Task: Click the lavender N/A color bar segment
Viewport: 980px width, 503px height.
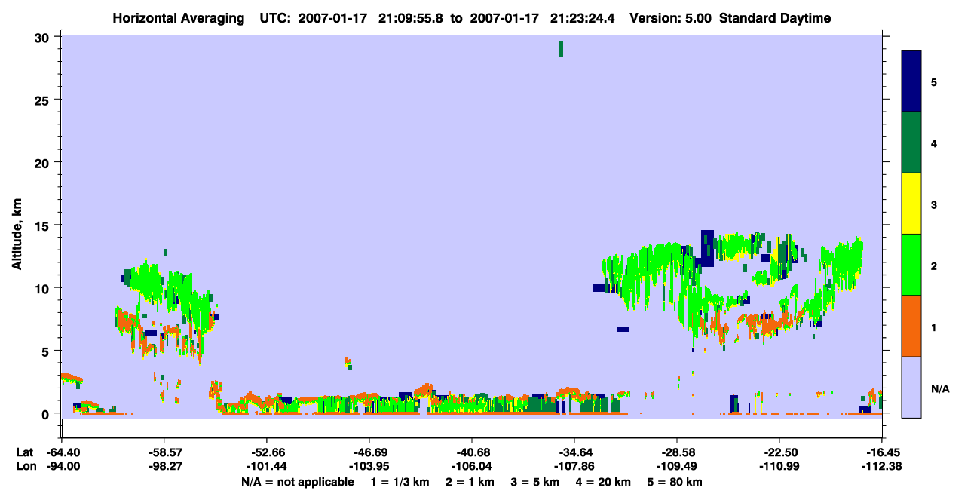Action: coord(911,387)
